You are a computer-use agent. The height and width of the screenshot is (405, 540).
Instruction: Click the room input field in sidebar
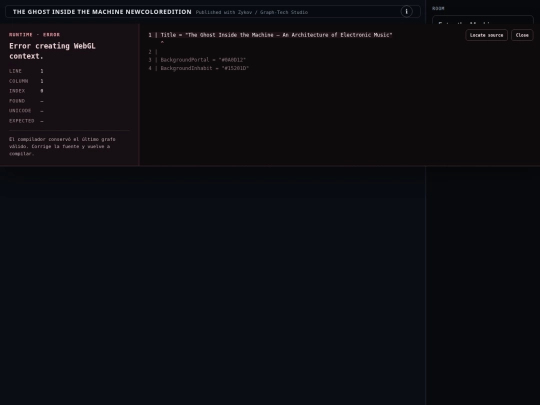click(483, 20)
